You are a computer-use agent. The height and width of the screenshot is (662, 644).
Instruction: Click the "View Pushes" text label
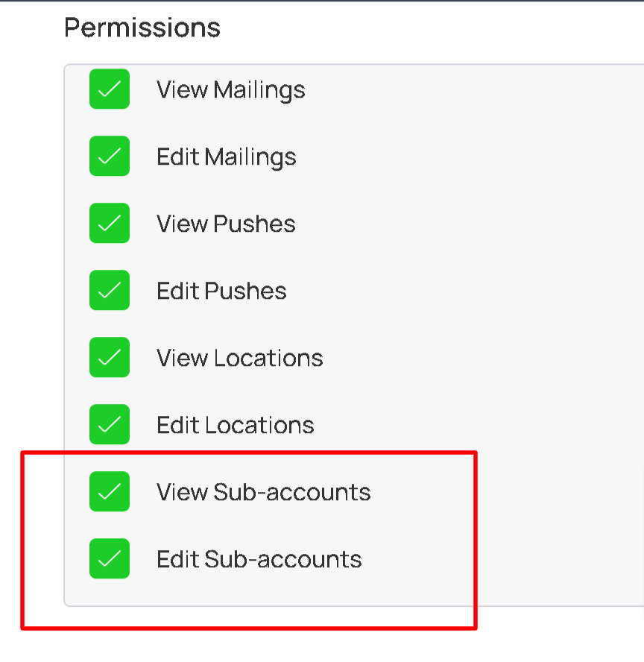(x=226, y=224)
